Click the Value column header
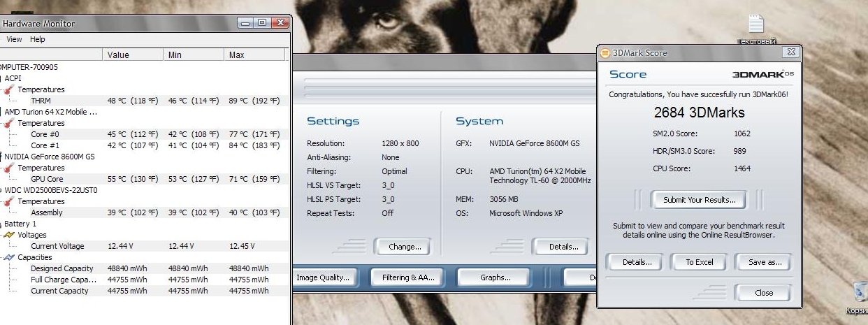The height and width of the screenshot is (325, 868). pyautogui.click(x=133, y=55)
